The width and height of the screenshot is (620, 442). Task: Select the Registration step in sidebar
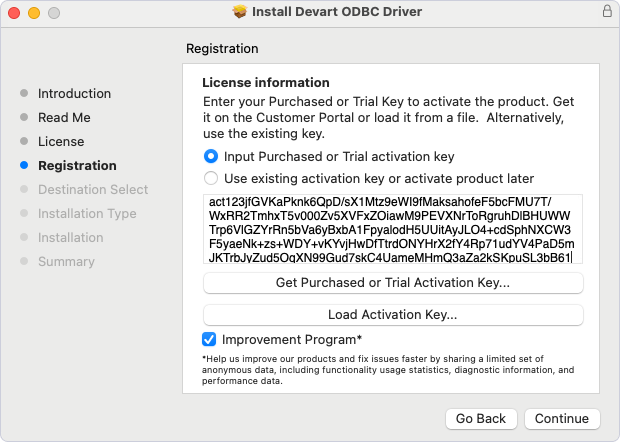[x=77, y=166]
